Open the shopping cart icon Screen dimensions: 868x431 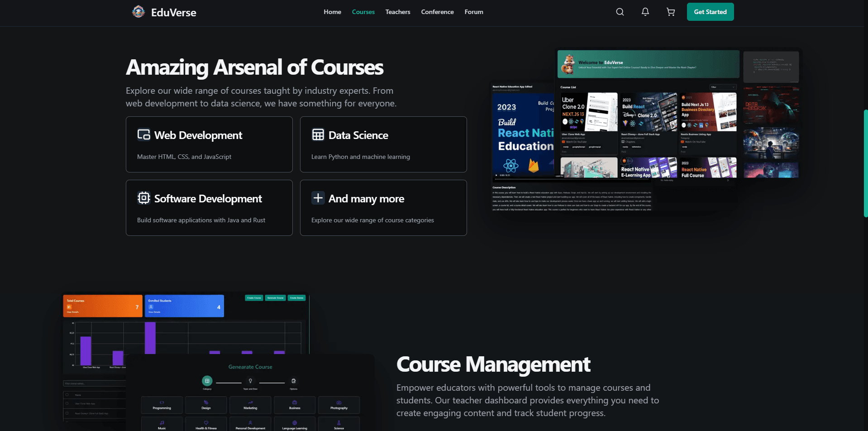(x=671, y=12)
